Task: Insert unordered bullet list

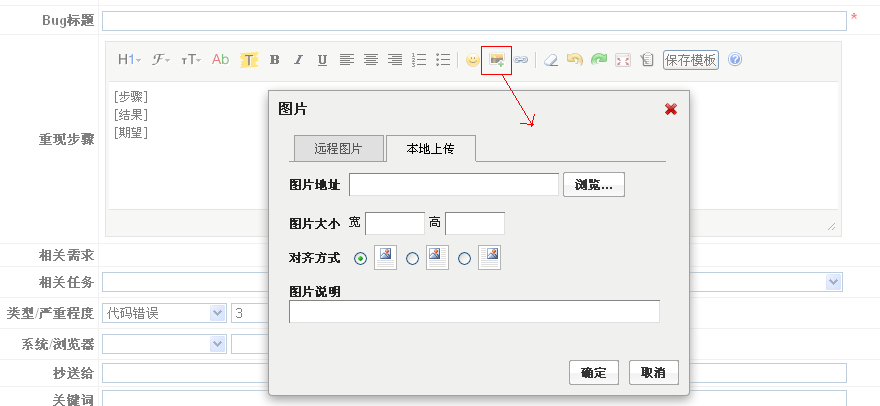Action: [443, 60]
